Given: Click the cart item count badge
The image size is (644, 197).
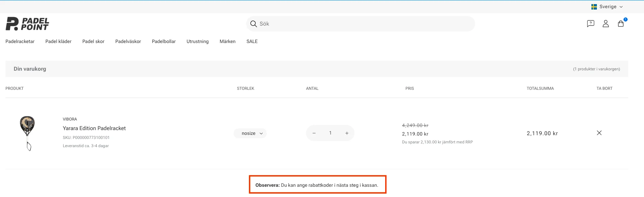Looking at the screenshot, I should [626, 19].
